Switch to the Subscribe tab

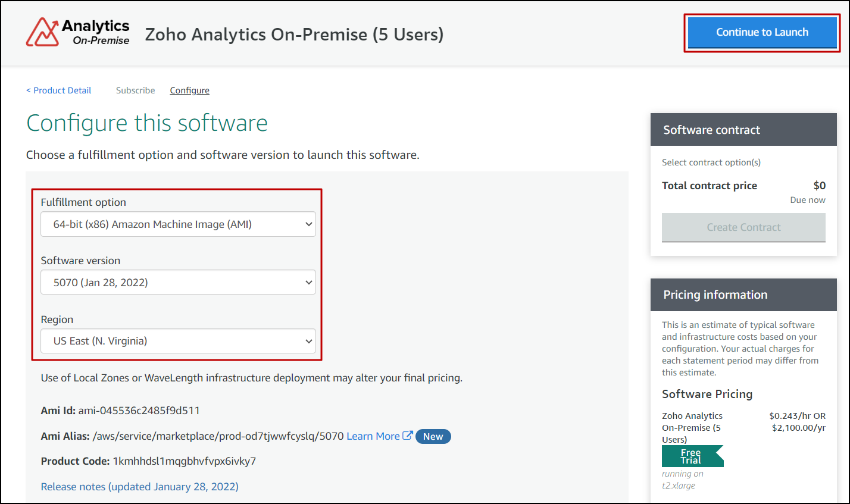coord(135,90)
